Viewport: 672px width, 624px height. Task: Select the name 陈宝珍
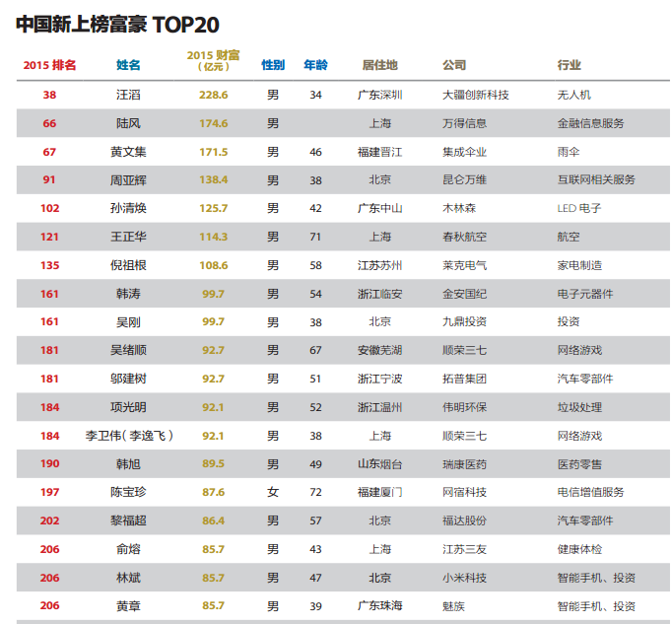(x=128, y=492)
